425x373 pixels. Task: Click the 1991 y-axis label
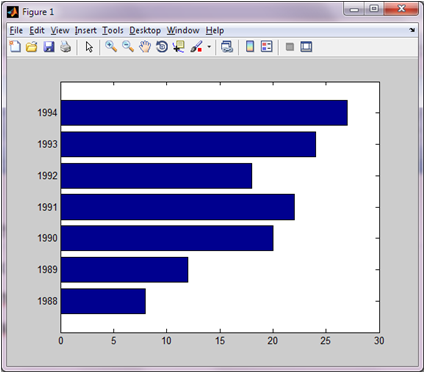pyautogui.click(x=47, y=207)
